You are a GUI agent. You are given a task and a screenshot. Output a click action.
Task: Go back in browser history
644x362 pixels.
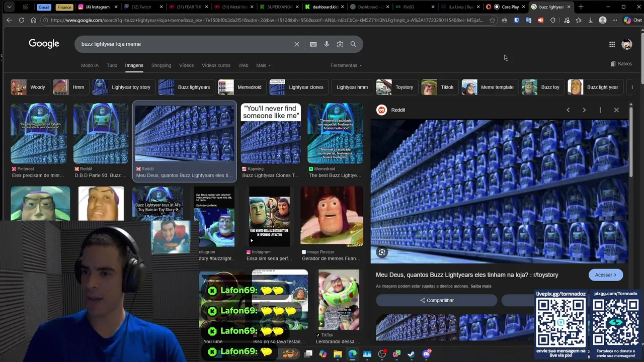click(9, 20)
